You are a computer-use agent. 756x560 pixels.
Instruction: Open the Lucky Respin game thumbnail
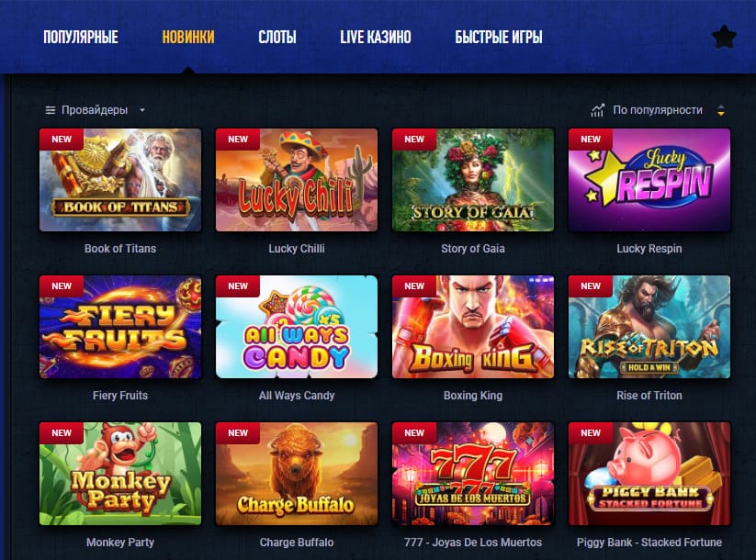click(x=649, y=180)
